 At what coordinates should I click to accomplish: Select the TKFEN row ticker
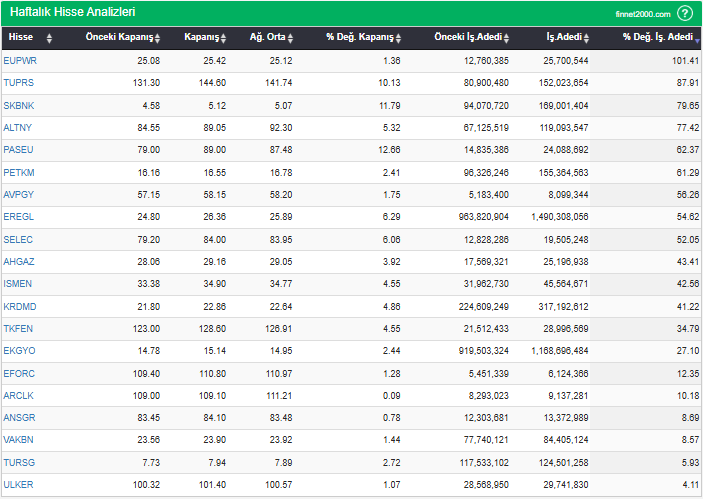point(19,328)
